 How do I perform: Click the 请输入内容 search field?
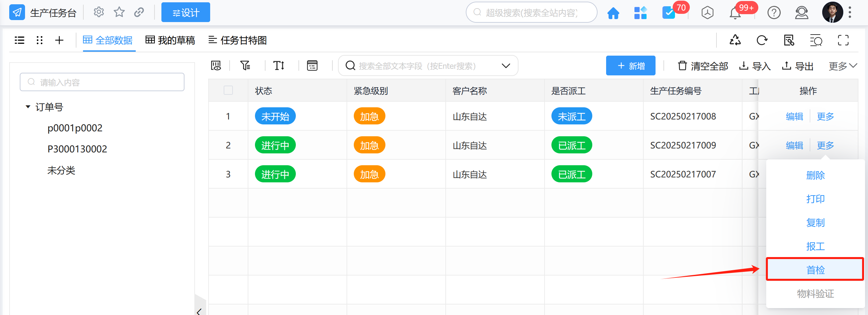click(x=102, y=82)
